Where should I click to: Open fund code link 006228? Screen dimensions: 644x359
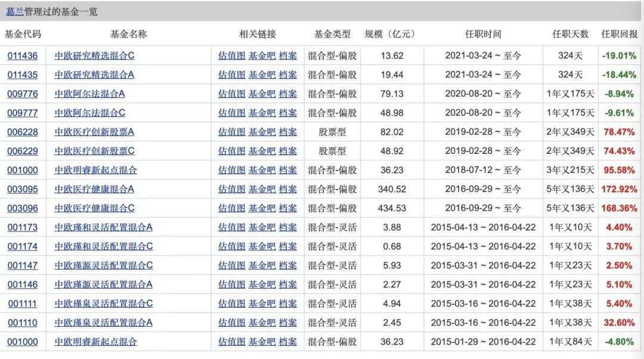[x=23, y=132]
